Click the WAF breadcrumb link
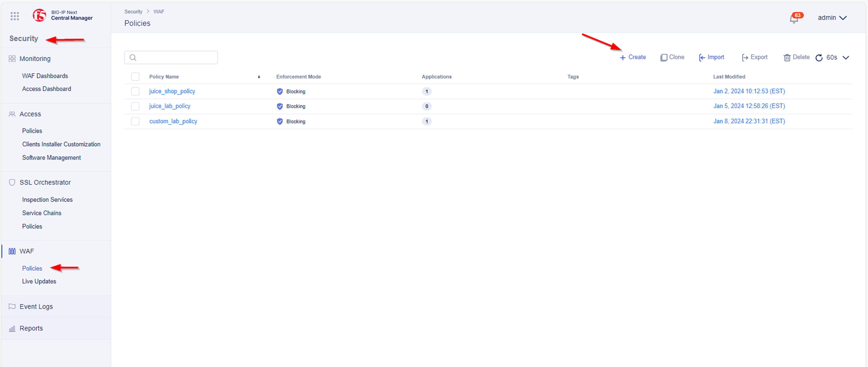This screenshot has height=367, width=868. point(159,12)
